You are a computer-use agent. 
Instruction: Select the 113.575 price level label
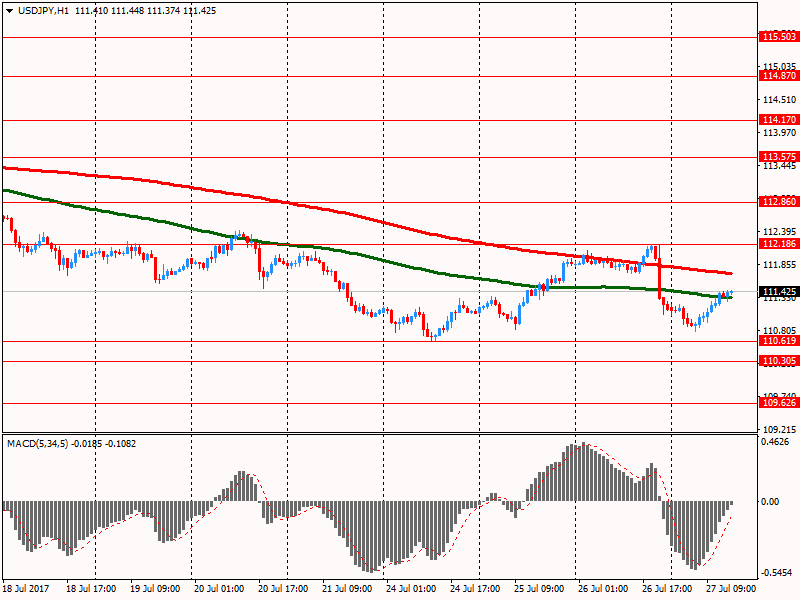tap(779, 157)
